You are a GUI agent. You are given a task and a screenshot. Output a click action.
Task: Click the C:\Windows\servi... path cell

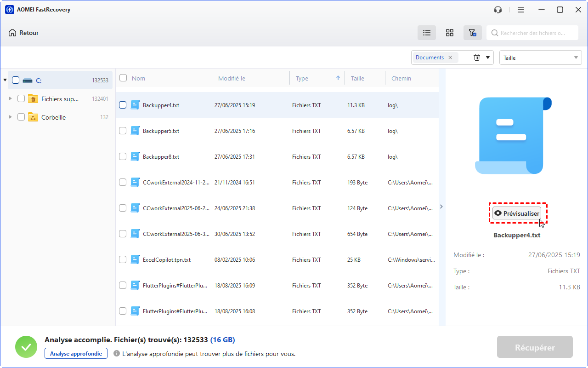411,260
